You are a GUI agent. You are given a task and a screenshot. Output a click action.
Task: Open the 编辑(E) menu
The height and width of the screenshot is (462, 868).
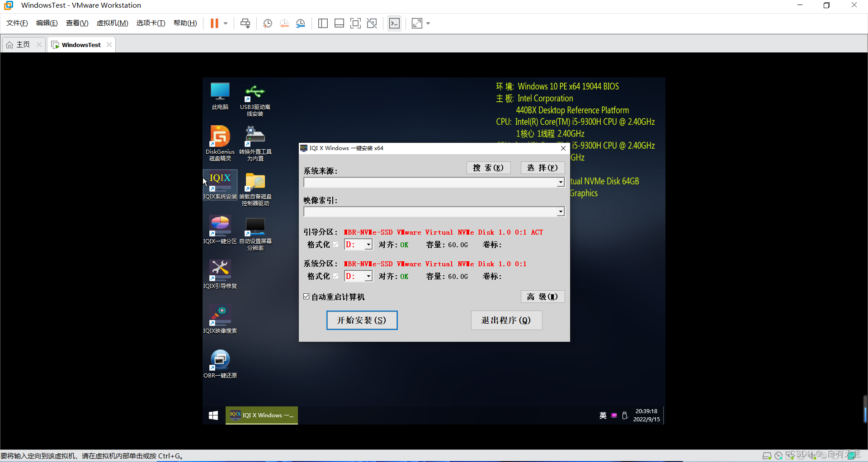point(47,23)
